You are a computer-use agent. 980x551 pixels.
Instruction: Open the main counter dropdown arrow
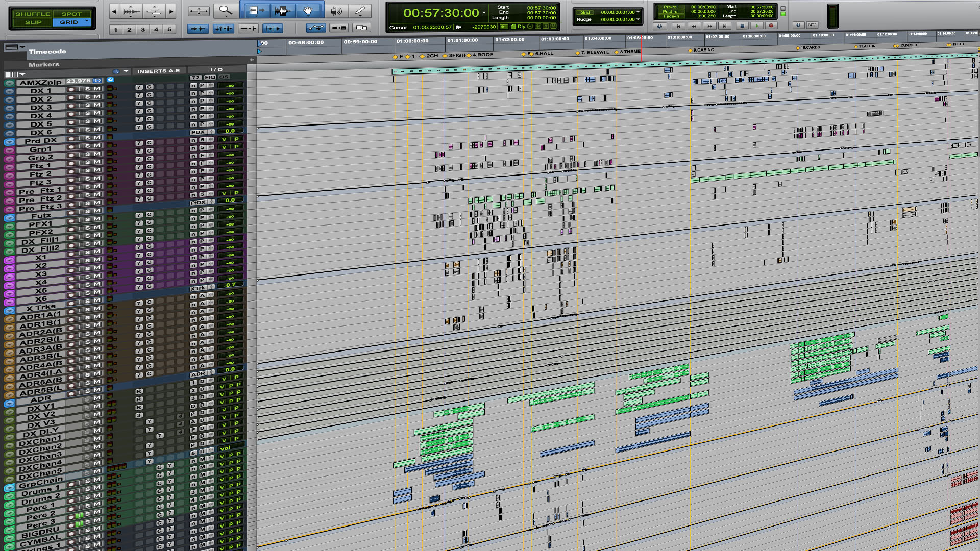(483, 12)
